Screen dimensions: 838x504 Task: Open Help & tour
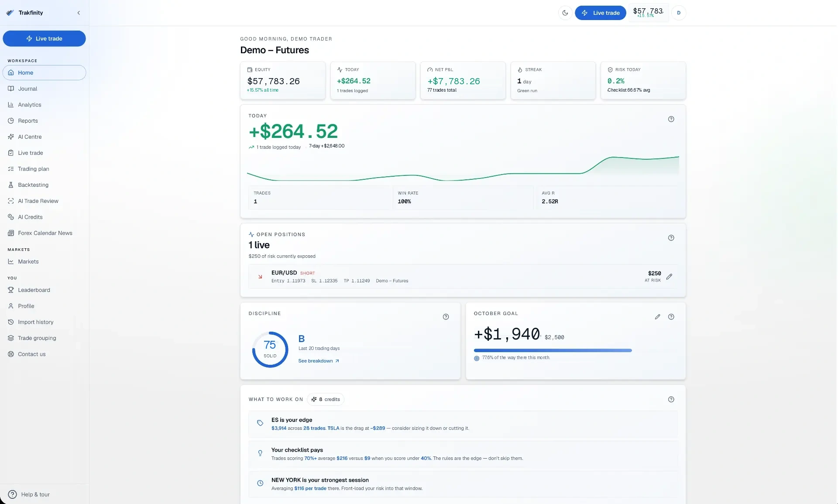29,494
